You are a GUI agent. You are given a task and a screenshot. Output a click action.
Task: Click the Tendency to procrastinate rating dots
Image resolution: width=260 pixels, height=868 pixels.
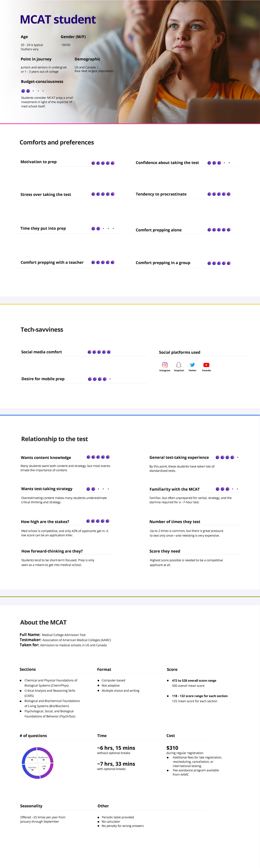click(x=219, y=194)
